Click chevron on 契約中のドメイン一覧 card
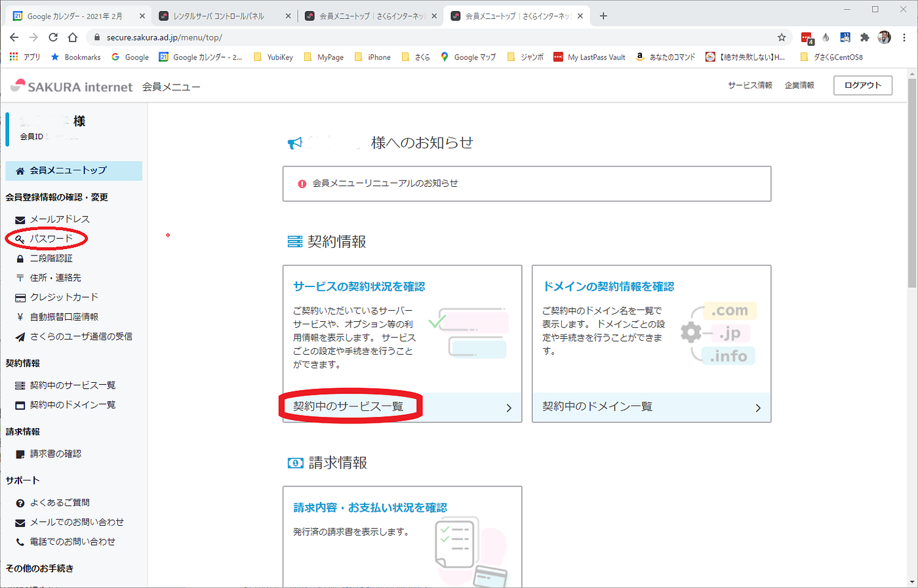The width and height of the screenshot is (918, 588). 758,408
